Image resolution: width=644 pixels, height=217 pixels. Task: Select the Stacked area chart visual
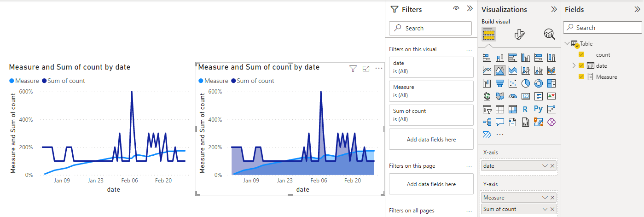(513, 70)
